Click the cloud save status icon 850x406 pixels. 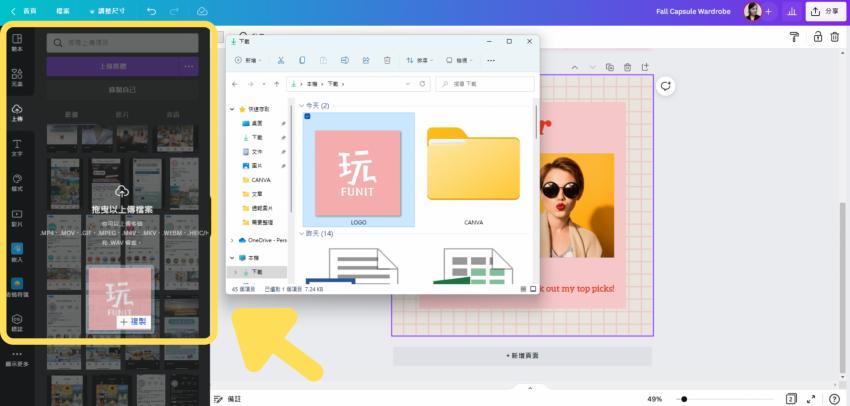(x=202, y=11)
